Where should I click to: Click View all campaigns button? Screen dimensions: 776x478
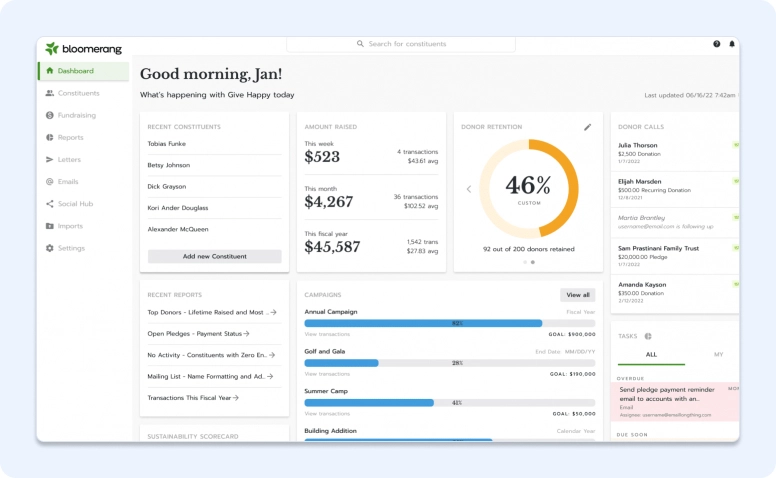click(x=578, y=295)
